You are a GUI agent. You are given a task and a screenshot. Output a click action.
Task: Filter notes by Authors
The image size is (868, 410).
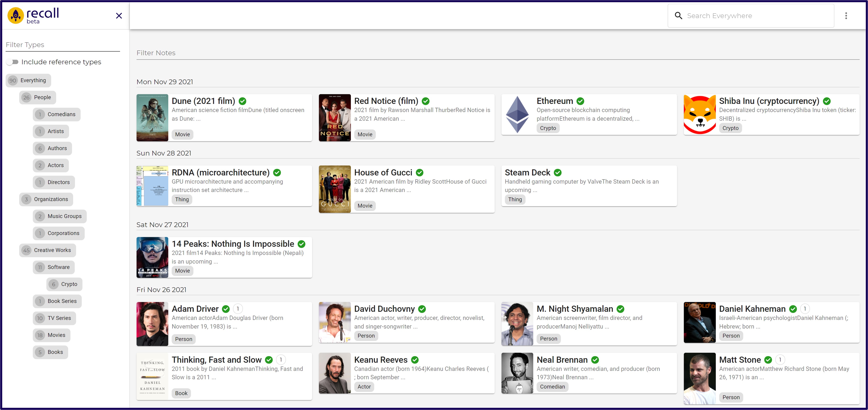52,148
